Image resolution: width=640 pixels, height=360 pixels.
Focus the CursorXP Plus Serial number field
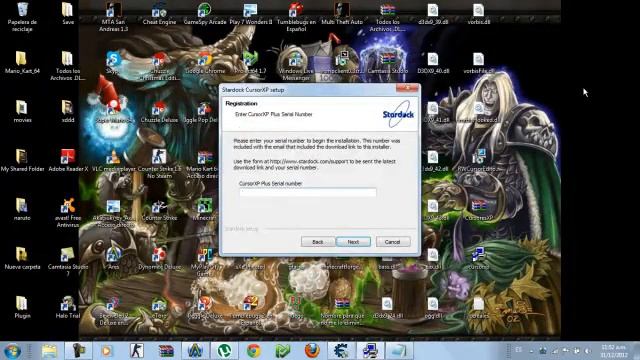[308, 192]
